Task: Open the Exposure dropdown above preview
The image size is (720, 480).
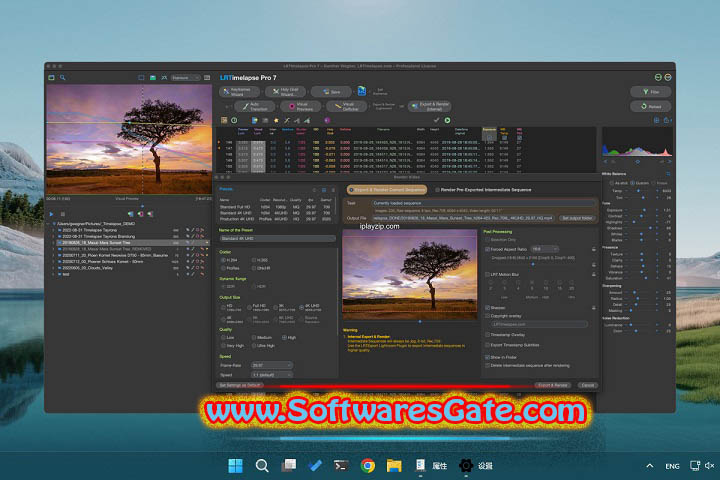Action: click(x=186, y=78)
